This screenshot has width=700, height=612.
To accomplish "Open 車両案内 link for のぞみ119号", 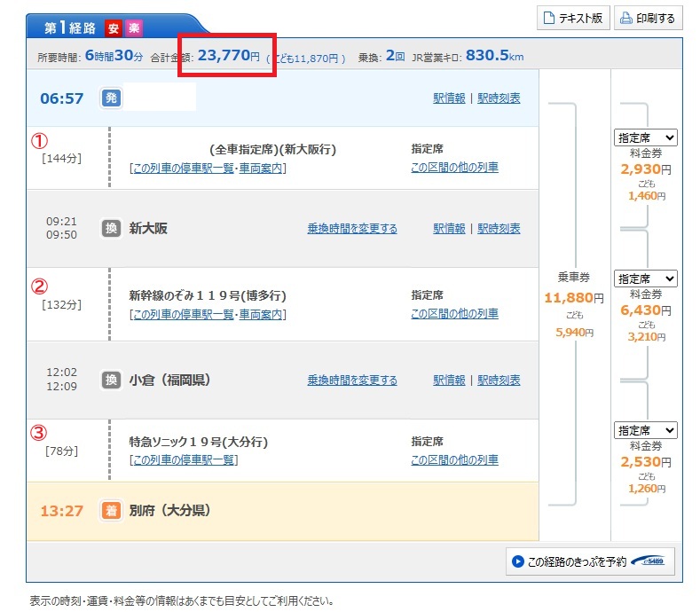I will click(x=260, y=314).
